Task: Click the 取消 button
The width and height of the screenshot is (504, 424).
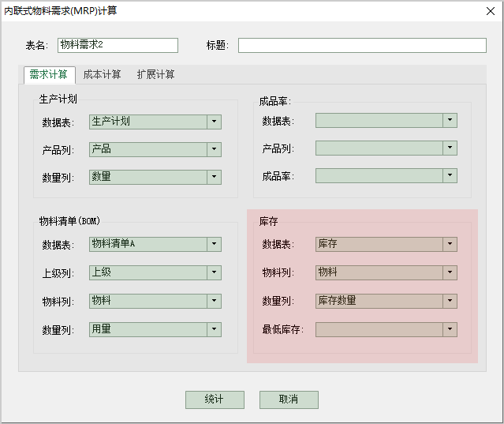Action: click(x=289, y=400)
